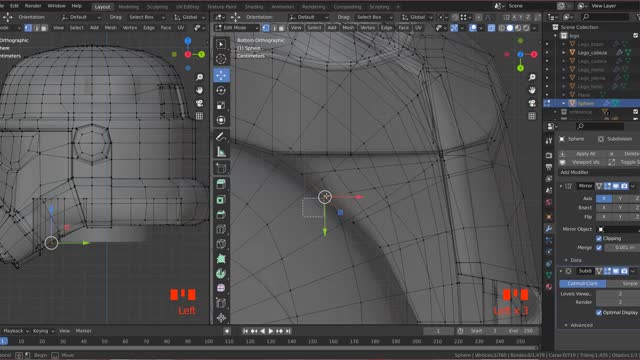Pick the Scale tool in the toolbar
The width and height of the screenshot is (640, 360).
click(221, 105)
